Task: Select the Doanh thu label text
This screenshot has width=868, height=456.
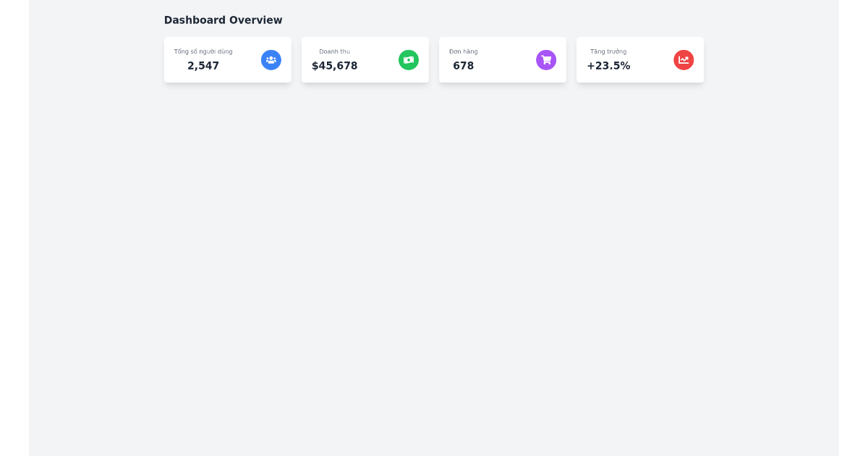Action: 334,51
